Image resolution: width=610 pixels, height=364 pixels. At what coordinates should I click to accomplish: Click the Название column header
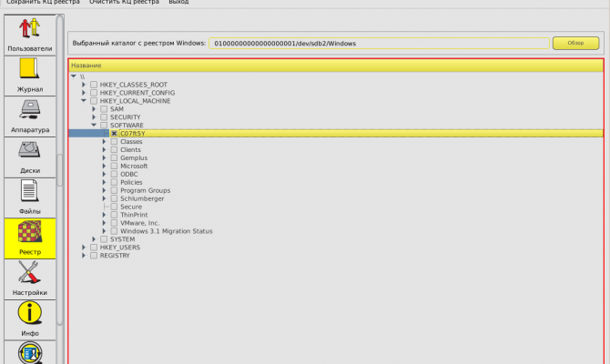click(x=336, y=66)
